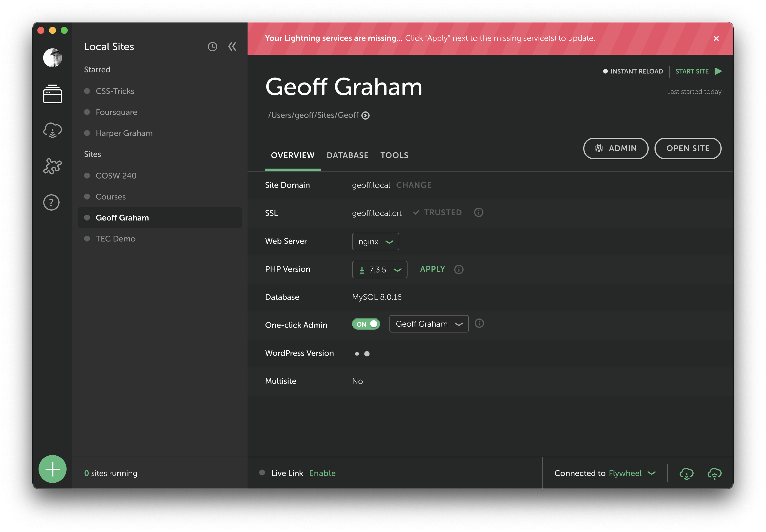Image resolution: width=766 pixels, height=532 pixels.
Task: Apply the PHP version change
Action: [432, 269]
